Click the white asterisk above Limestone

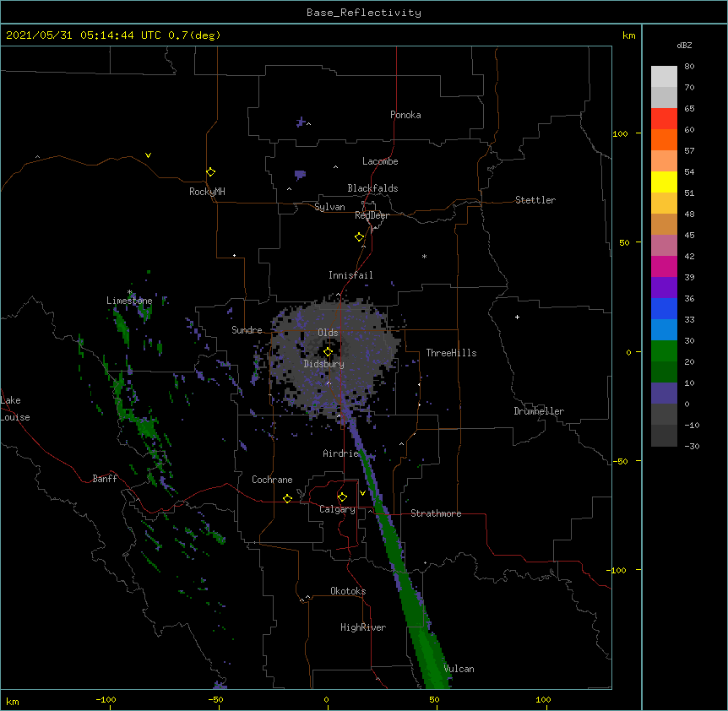[x=130, y=292]
